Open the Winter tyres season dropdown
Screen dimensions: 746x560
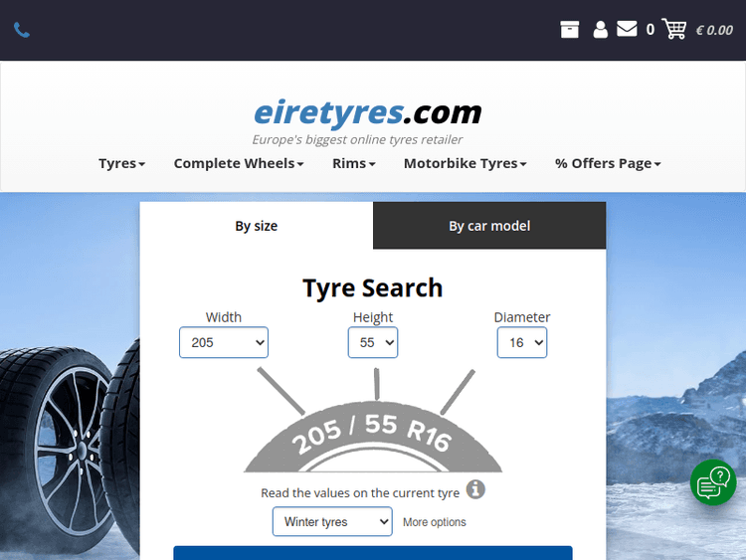pos(332,521)
